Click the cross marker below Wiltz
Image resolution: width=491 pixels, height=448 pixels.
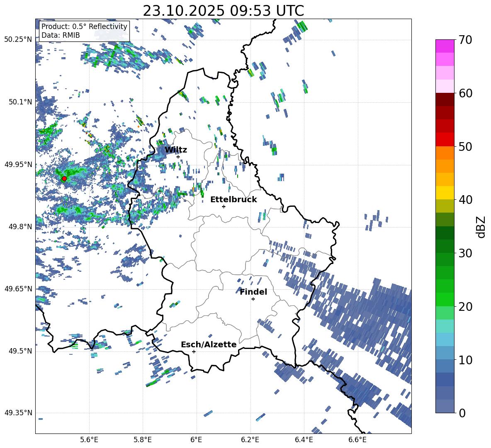coord(178,157)
